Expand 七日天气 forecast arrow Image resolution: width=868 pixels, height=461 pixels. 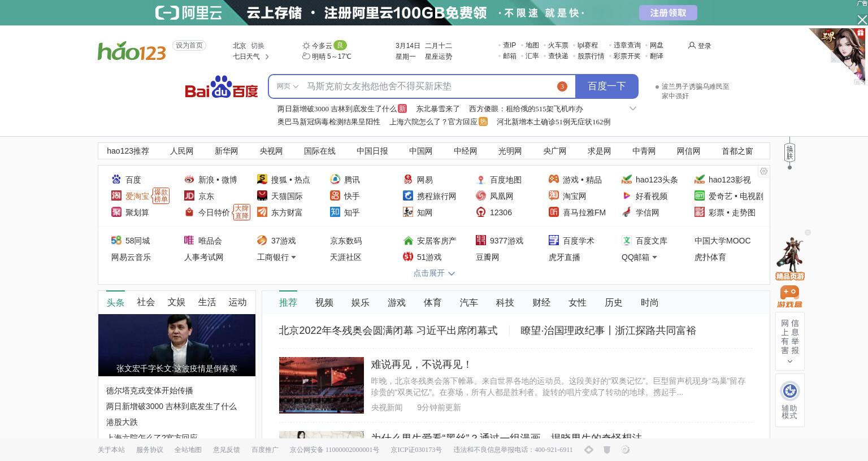267,56
